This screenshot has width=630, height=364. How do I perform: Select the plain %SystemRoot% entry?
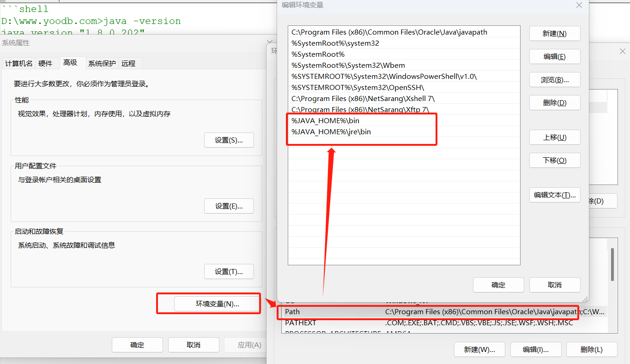click(x=404, y=54)
